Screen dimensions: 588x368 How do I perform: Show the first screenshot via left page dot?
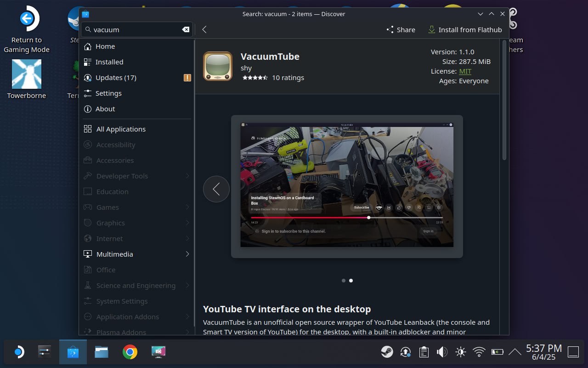(x=344, y=280)
